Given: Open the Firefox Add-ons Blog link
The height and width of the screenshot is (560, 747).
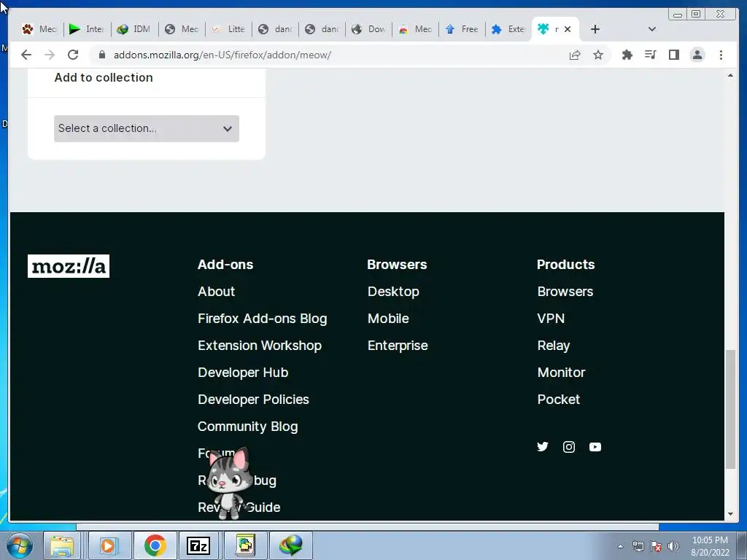Looking at the screenshot, I should (x=263, y=319).
